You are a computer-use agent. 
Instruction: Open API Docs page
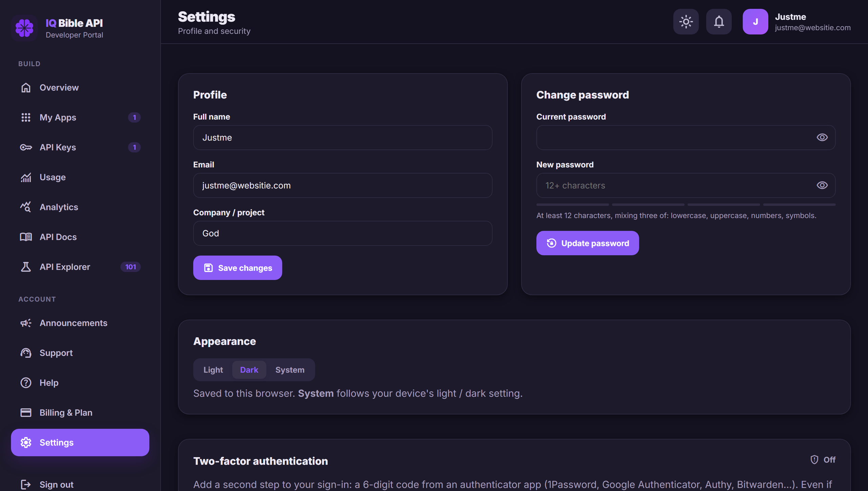pyautogui.click(x=80, y=237)
